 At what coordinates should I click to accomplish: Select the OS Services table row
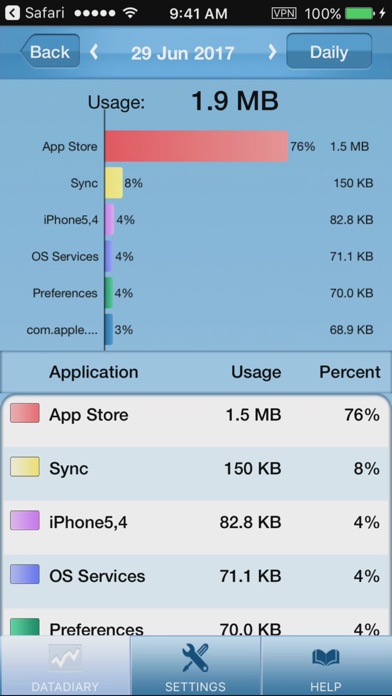[x=196, y=581]
